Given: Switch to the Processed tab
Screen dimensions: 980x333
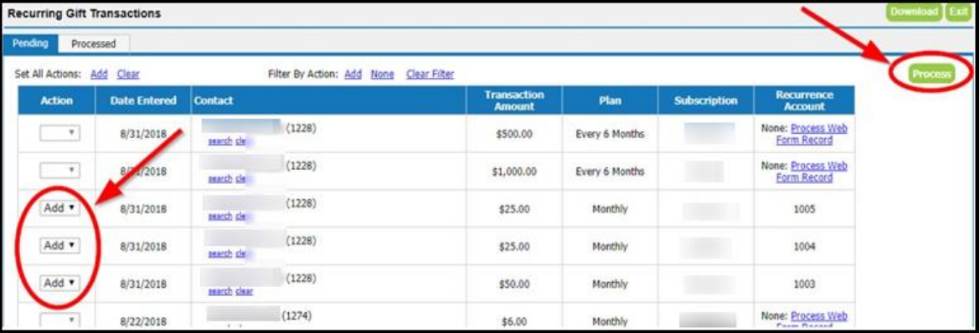Looking at the screenshot, I should tap(94, 44).
